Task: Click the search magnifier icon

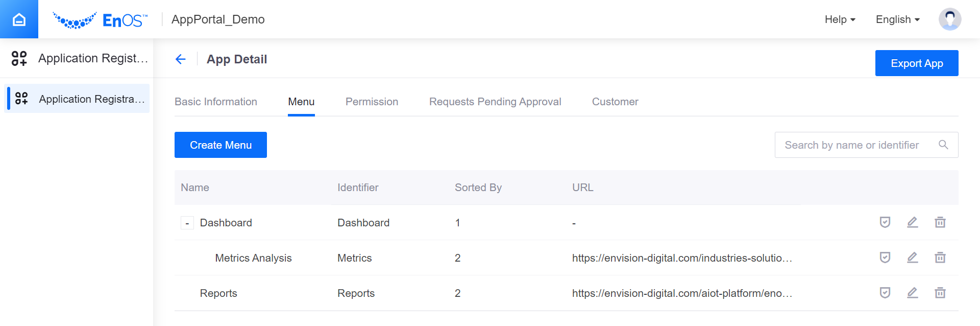Action: (x=943, y=145)
